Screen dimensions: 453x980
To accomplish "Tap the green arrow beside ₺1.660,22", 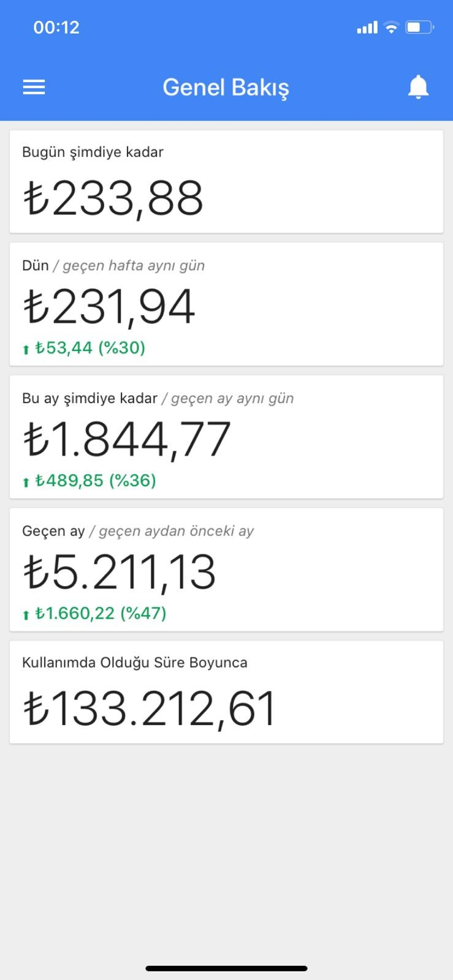I will click(26, 615).
